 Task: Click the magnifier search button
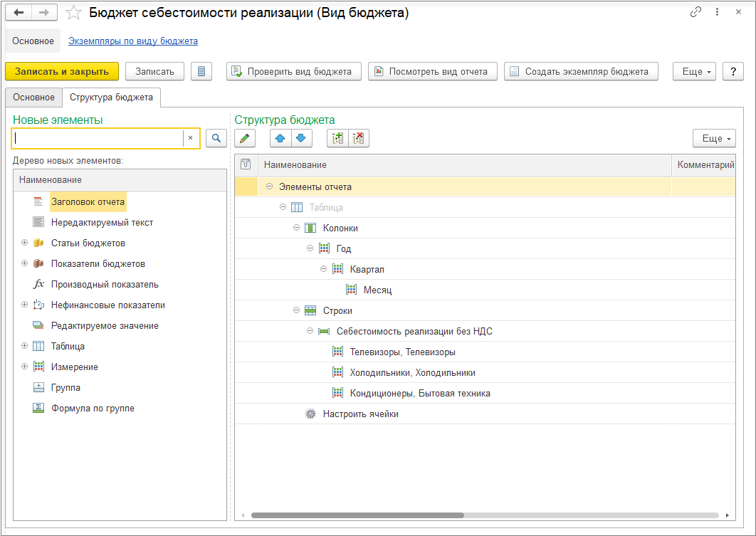[216, 138]
